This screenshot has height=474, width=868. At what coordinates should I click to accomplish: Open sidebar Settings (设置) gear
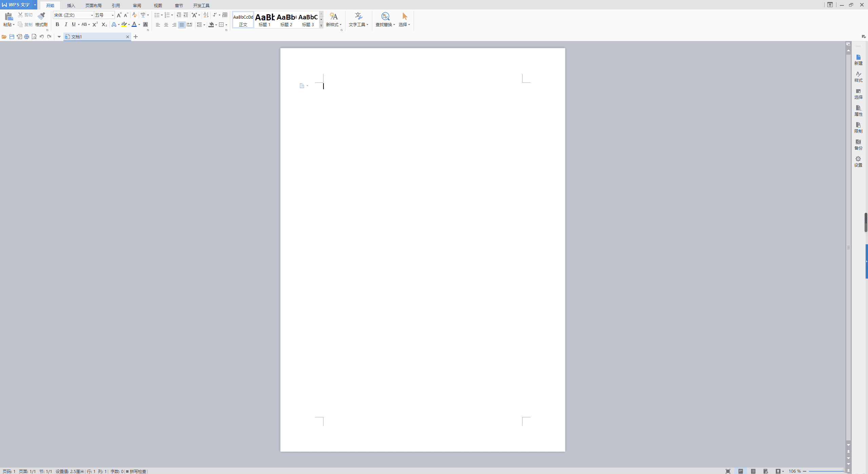point(858,162)
